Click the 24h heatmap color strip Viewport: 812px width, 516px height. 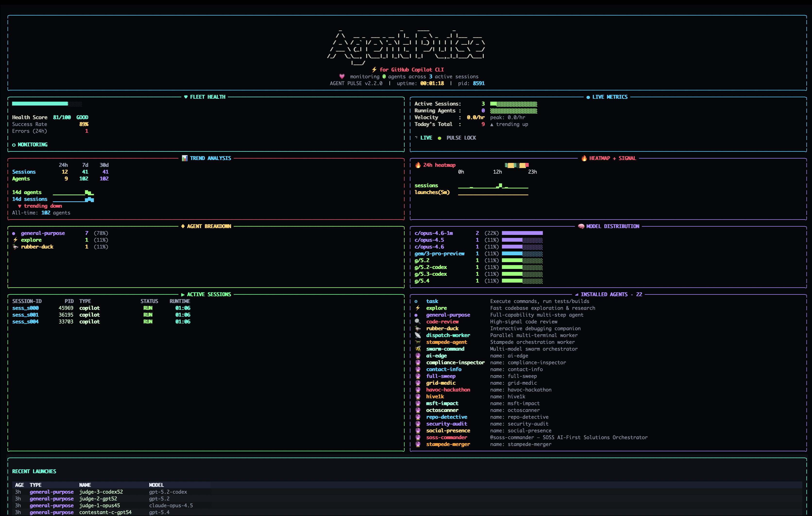point(517,165)
